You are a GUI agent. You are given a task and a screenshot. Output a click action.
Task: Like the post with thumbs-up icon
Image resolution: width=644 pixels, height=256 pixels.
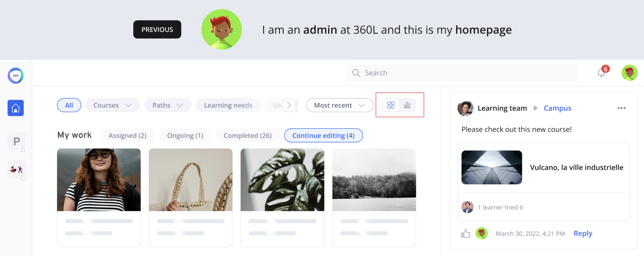point(465,233)
